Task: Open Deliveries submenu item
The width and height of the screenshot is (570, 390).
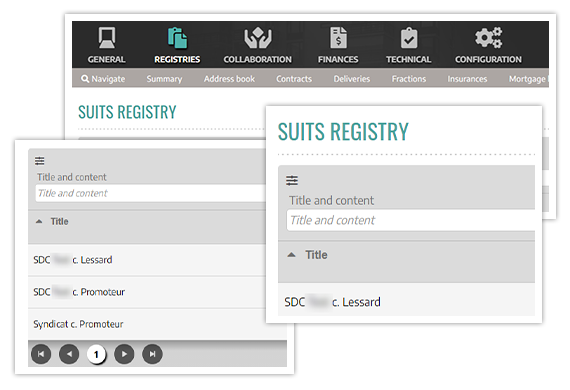Action: (352, 79)
